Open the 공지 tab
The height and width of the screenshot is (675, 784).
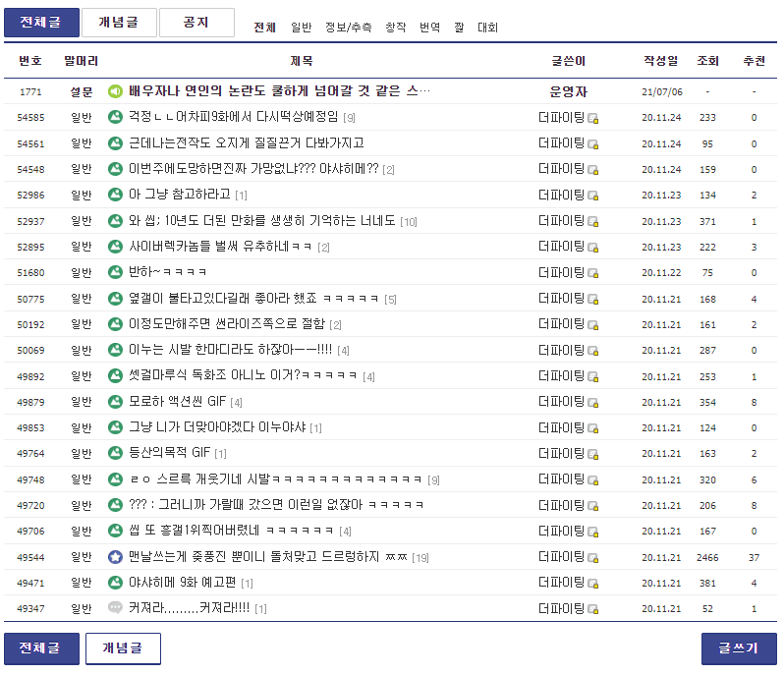(x=196, y=23)
